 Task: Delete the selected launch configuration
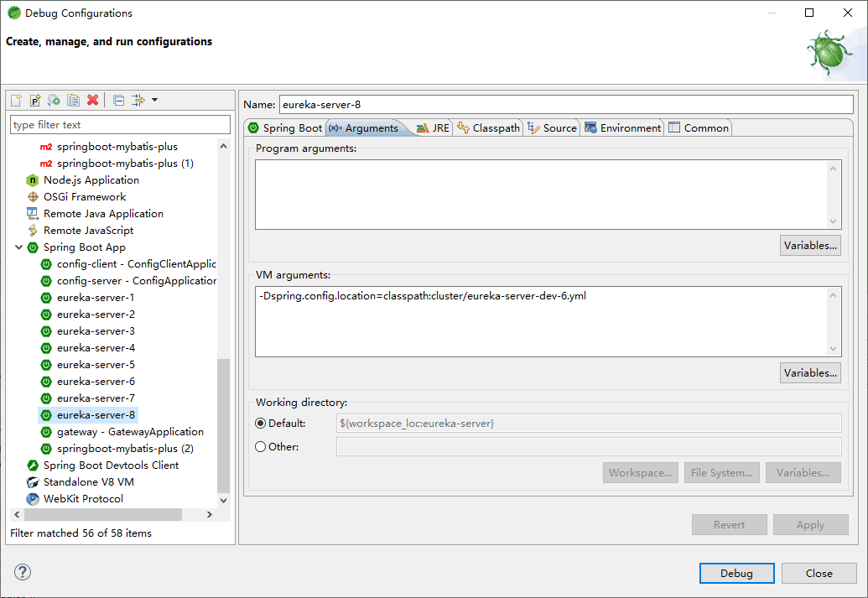pyautogui.click(x=92, y=100)
